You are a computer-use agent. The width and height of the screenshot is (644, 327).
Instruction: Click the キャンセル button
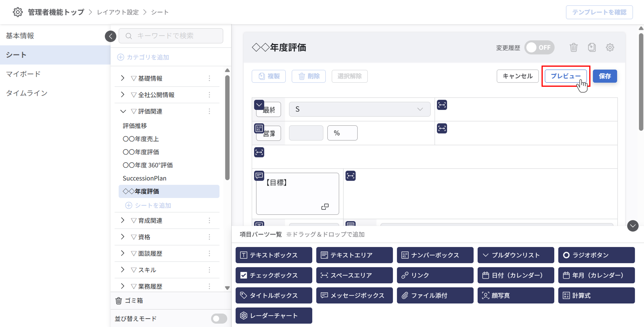point(518,76)
